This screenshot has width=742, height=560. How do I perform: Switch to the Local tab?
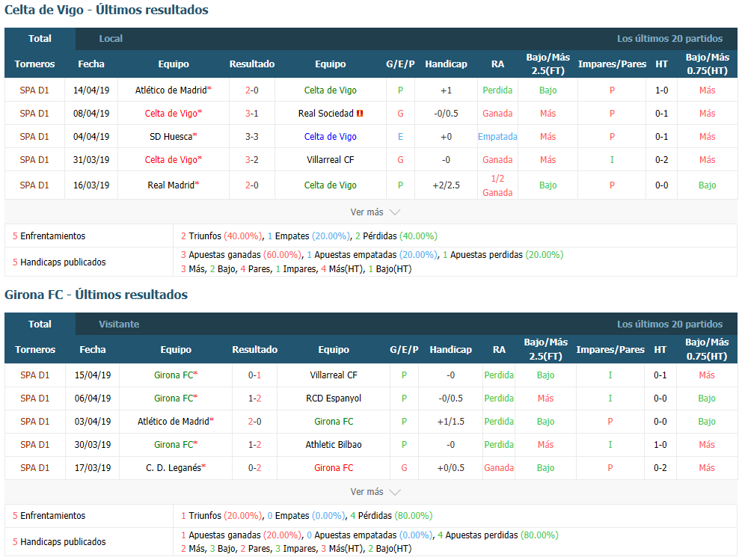click(x=111, y=39)
